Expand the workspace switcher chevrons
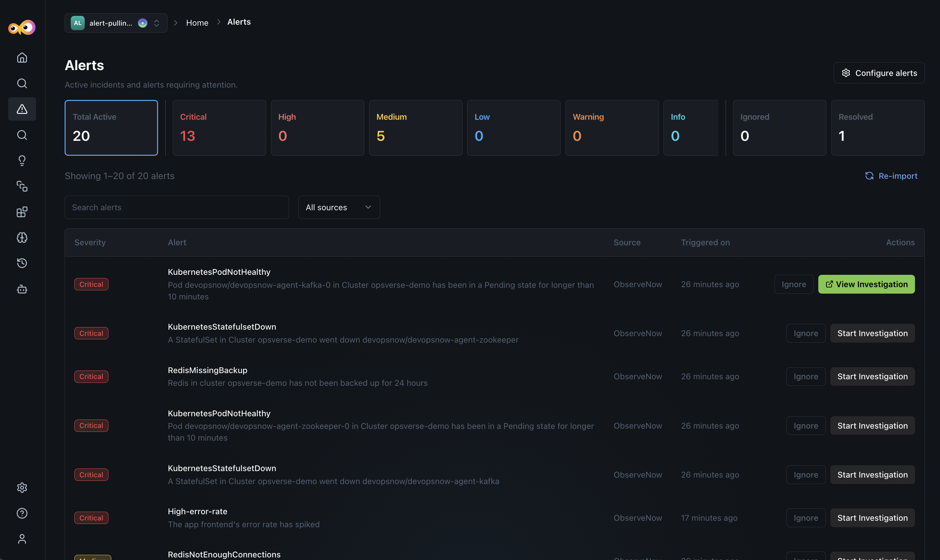940x560 pixels. pyautogui.click(x=157, y=23)
